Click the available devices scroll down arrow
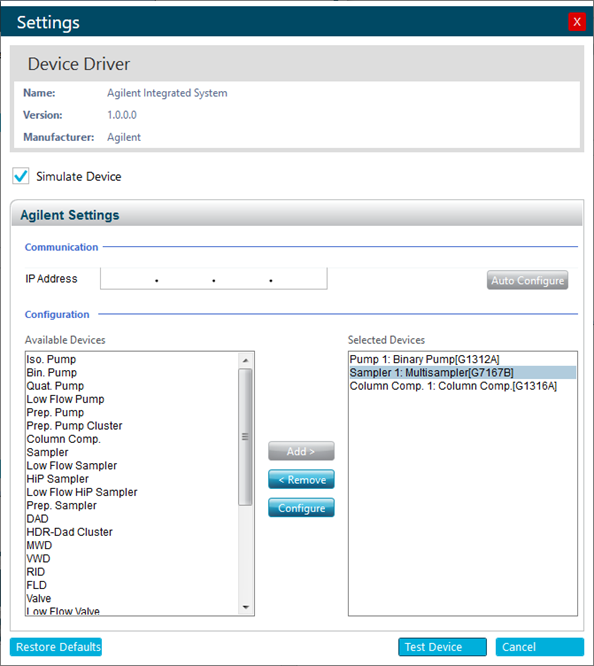This screenshot has width=594, height=666. [245, 607]
